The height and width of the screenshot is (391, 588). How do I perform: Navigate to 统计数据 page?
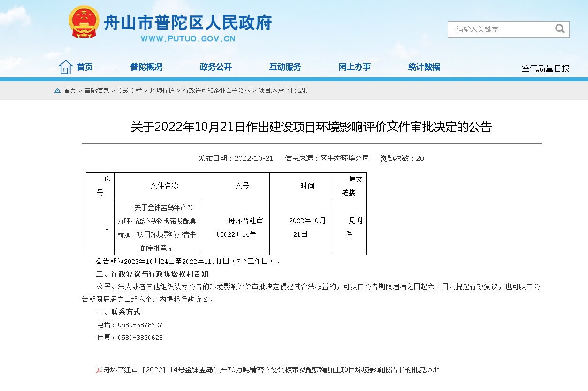coord(424,67)
